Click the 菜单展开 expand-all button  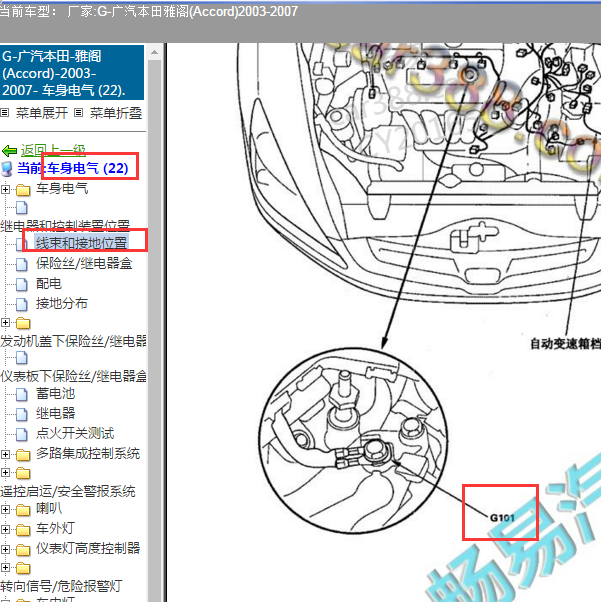pyautogui.click(x=41, y=113)
